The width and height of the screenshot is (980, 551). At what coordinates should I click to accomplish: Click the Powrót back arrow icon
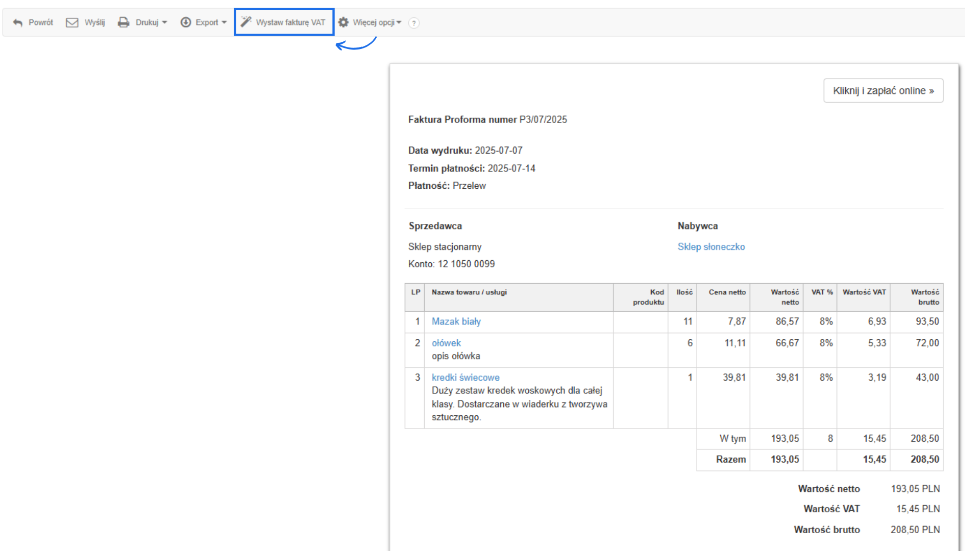[18, 22]
